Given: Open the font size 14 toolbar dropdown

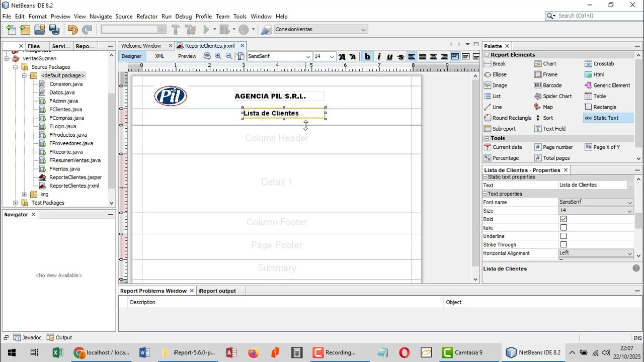Looking at the screenshot, I should [332, 57].
